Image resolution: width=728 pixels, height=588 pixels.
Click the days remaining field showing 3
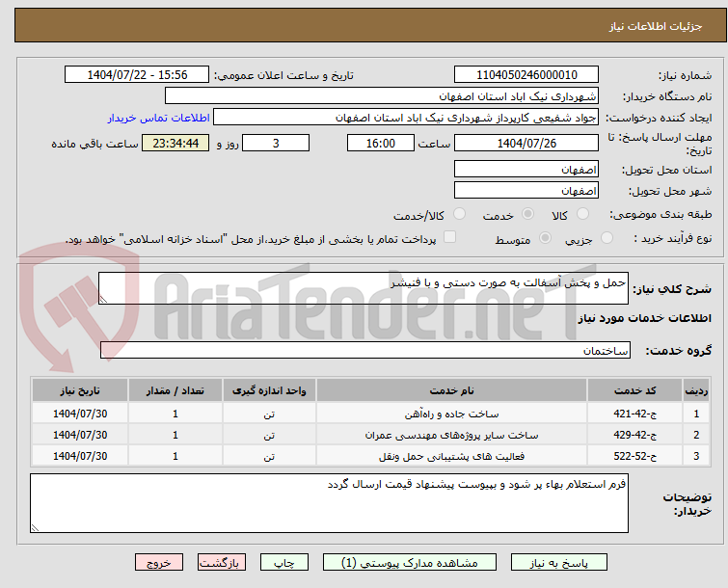(276, 143)
